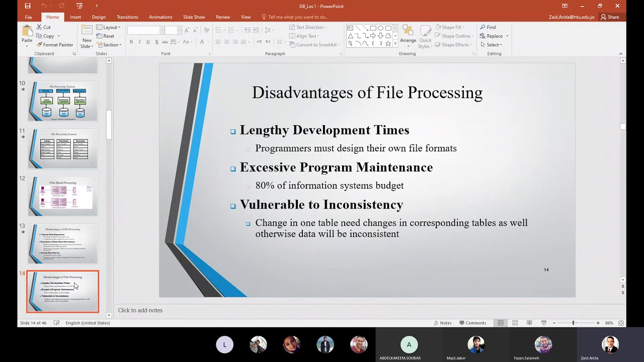Click spell check icon in status bar
The image size is (644, 362).
(x=57, y=323)
